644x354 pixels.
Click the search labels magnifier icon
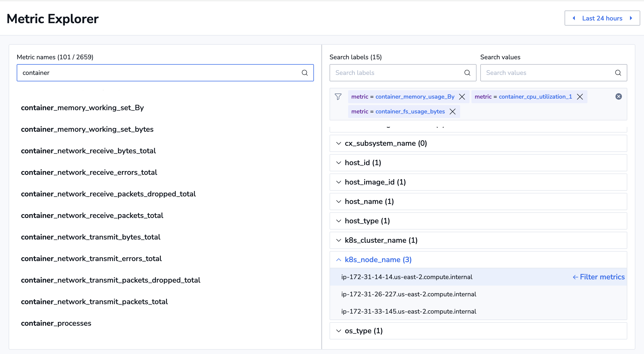467,73
